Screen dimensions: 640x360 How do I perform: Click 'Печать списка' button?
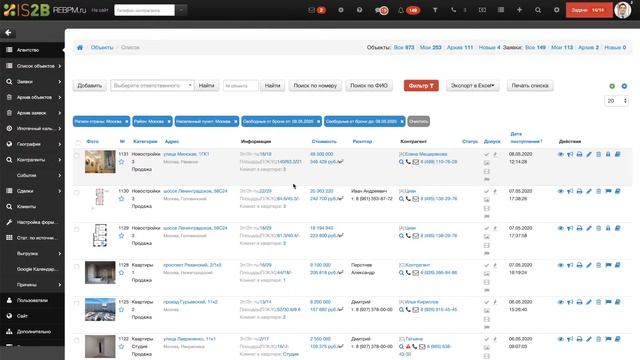coord(530,86)
